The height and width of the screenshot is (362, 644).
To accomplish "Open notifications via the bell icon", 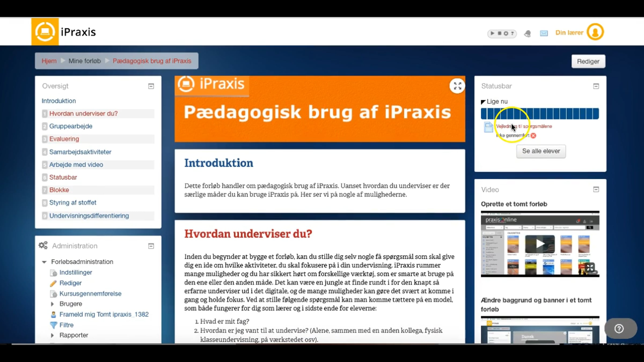I will 528,34.
